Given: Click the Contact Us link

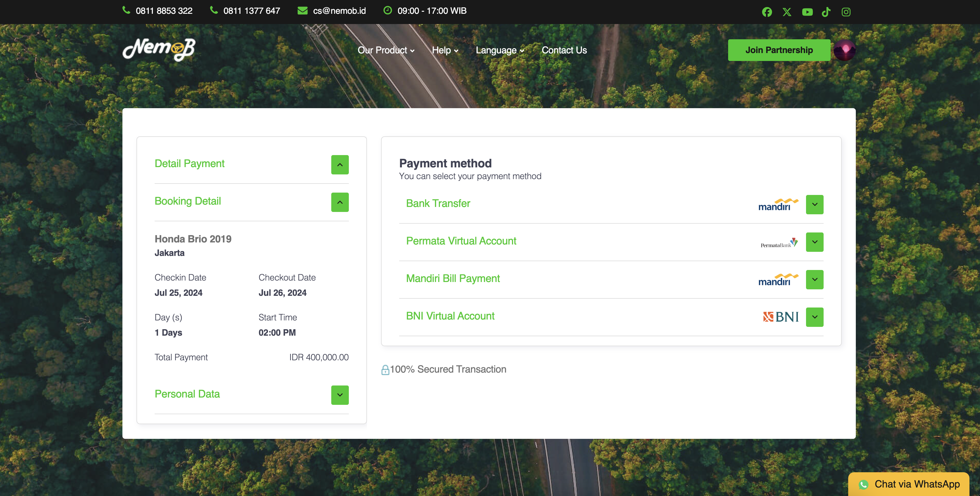Looking at the screenshot, I should pyautogui.click(x=564, y=50).
